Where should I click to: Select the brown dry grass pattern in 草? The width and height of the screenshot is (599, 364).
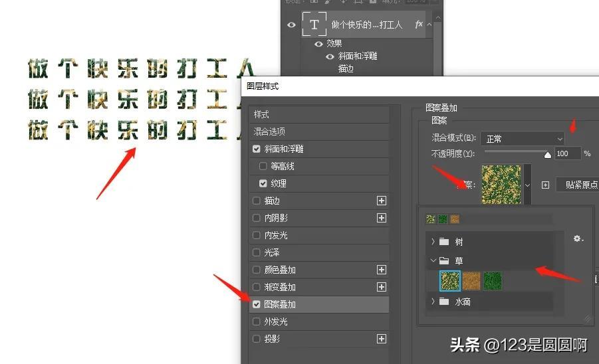tap(471, 281)
